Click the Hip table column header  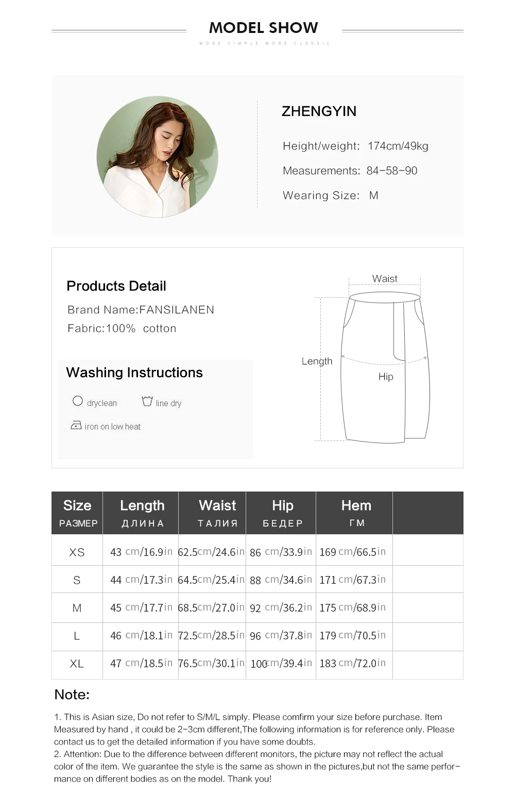pos(282,513)
